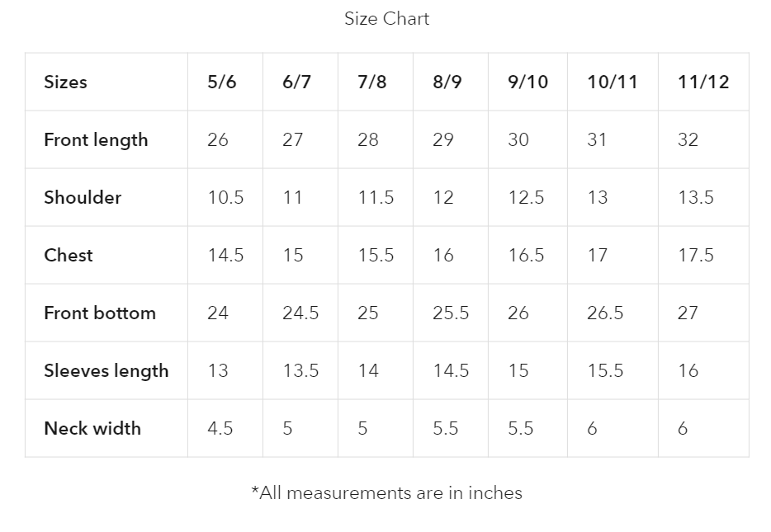Select the 'Shoulder' row label
Viewport: 771px width, 532px height.
click(x=83, y=198)
